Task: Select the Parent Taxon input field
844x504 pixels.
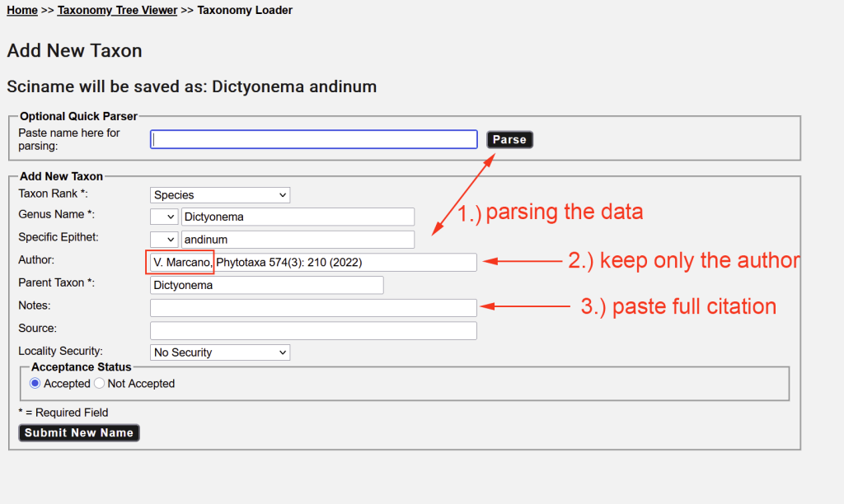Action: click(266, 285)
